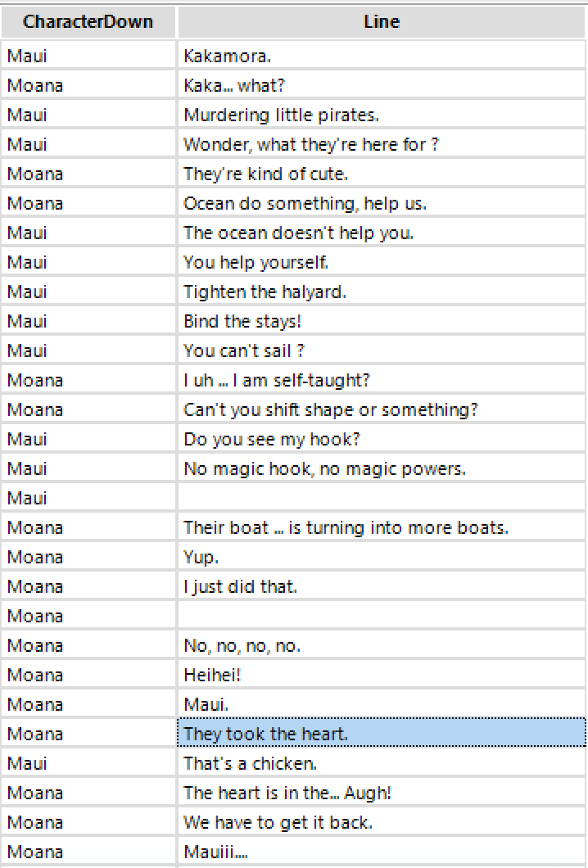This screenshot has height=868, width=588.
Task: Click the 'Ocean do something, help us.' cell
Action: click(x=382, y=203)
